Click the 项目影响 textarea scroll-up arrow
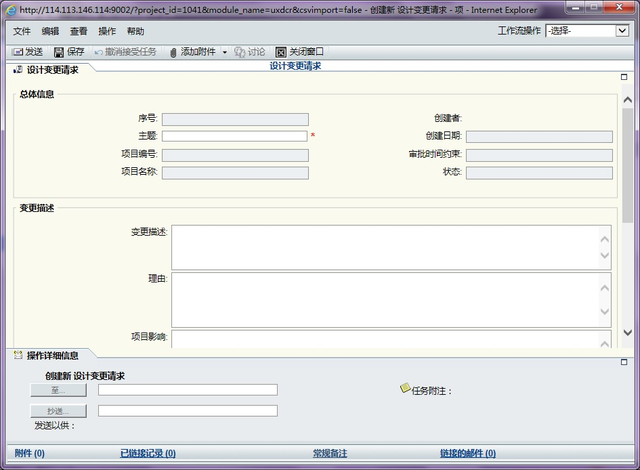Viewport: 640px width, 470px height. (x=605, y=344)
